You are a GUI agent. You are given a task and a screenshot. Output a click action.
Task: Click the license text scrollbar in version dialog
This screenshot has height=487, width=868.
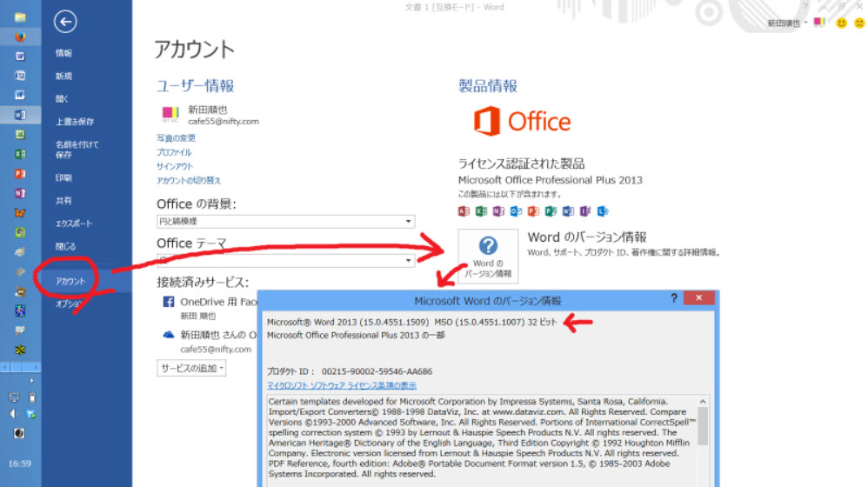click(702, 426)
